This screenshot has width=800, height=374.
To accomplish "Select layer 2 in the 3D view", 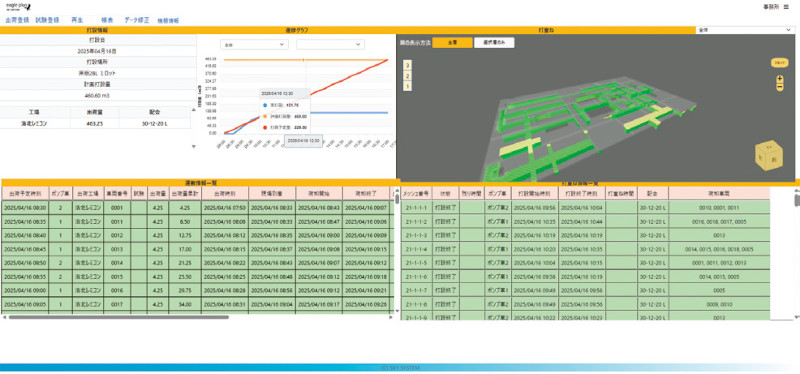I will click(x=407, y=76).
